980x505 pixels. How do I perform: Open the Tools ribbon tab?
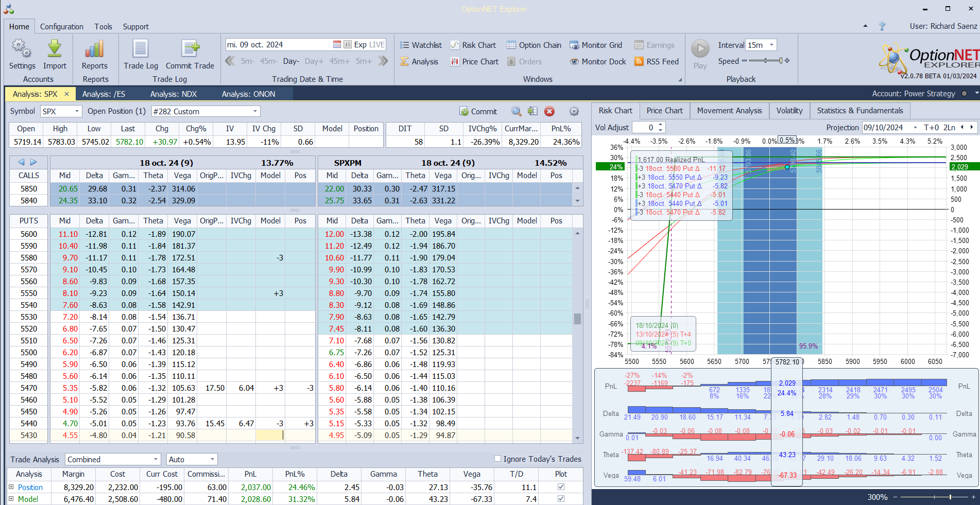(x=103, y=26)
